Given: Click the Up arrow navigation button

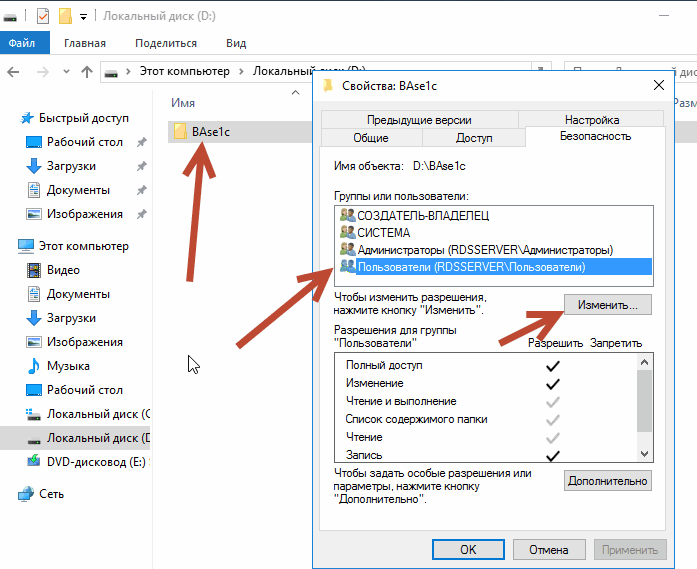Looking at the screenshot, I should pyautogui.click(x=87, y=72).
